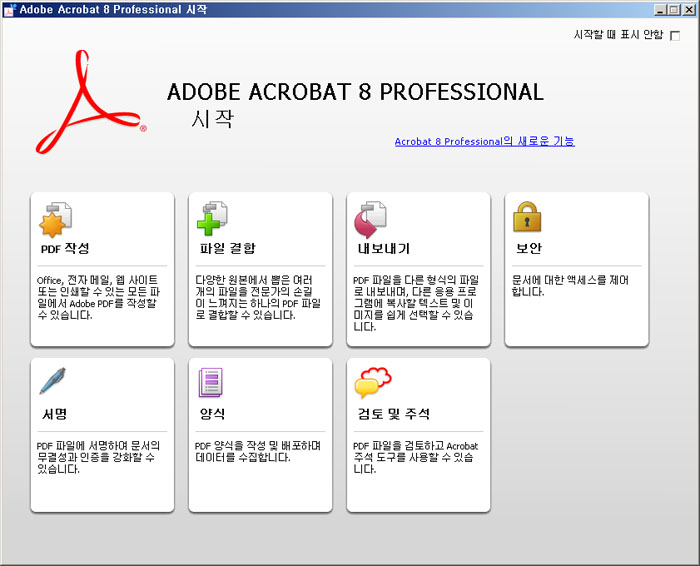The height and width of the screenshot is (566, 700).
Task: Click the 서명 pen icon
Action: 53,381
